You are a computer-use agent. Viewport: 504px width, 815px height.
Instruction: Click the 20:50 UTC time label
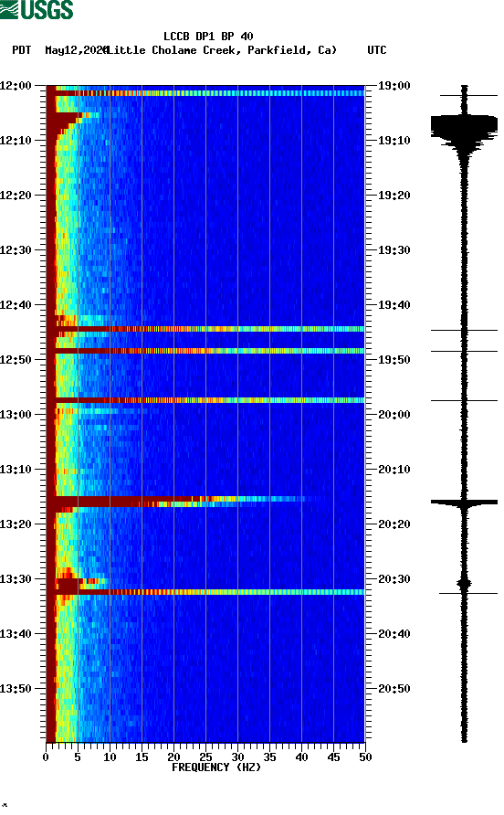coord(394,689)
